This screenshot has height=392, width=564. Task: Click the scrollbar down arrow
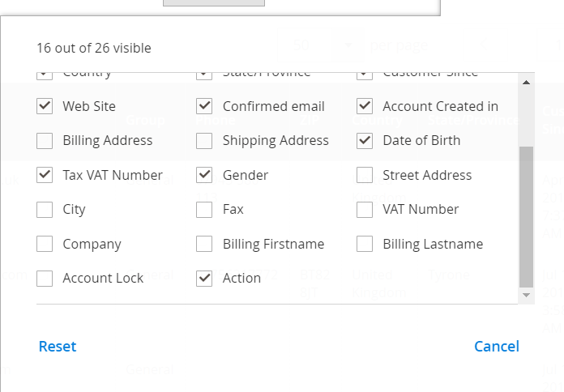click(x=527, y=296)
